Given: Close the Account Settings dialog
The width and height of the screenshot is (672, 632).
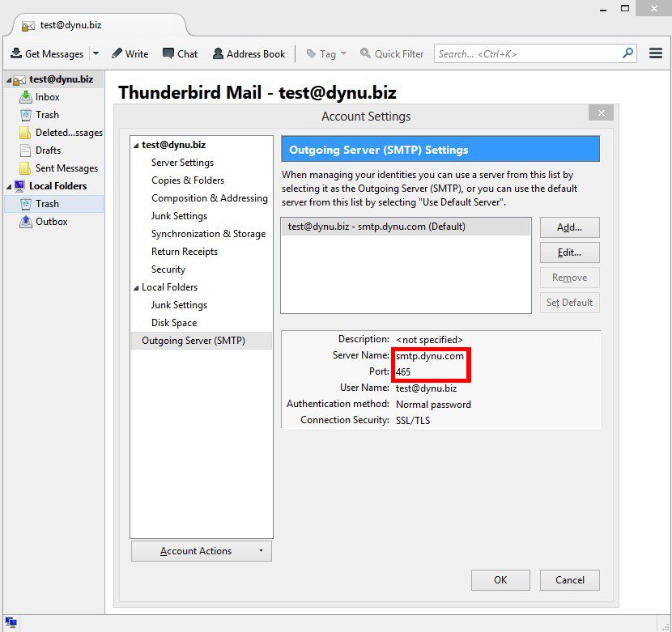Looking at the screenshot, I should (601, 112).
